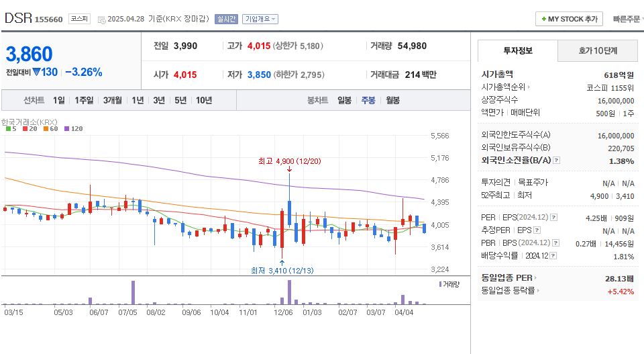Click the calendar icon beside date 2025.04.28
644x354 pixels.
pyautogui.click(x=101, y=19)
